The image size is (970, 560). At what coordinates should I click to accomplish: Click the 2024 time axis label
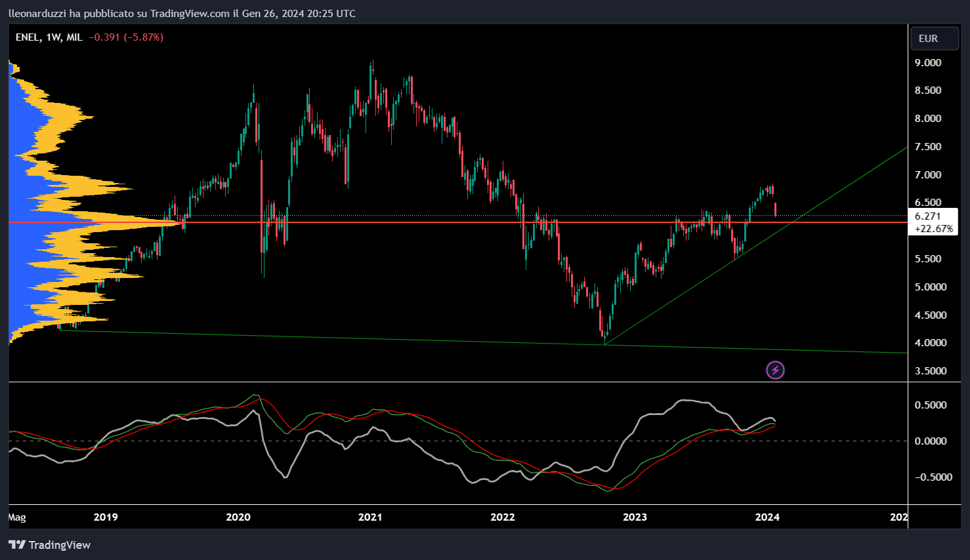tap(767, 517)
